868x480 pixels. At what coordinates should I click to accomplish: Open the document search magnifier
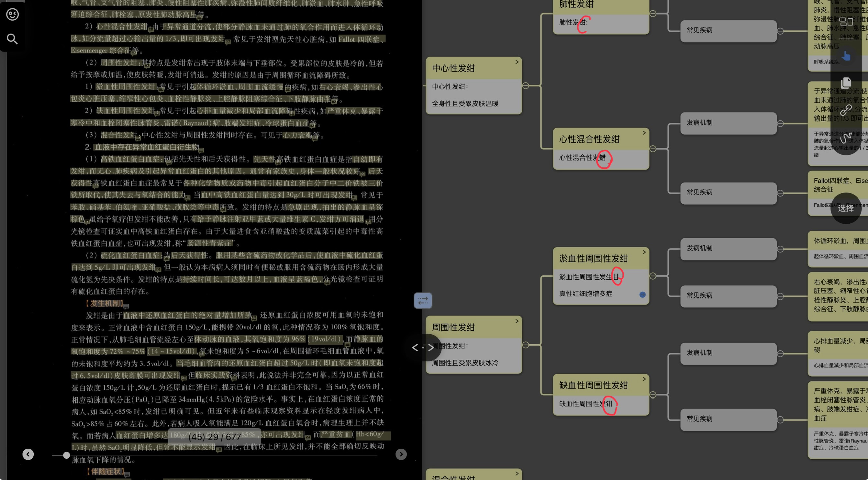point(13,39)
